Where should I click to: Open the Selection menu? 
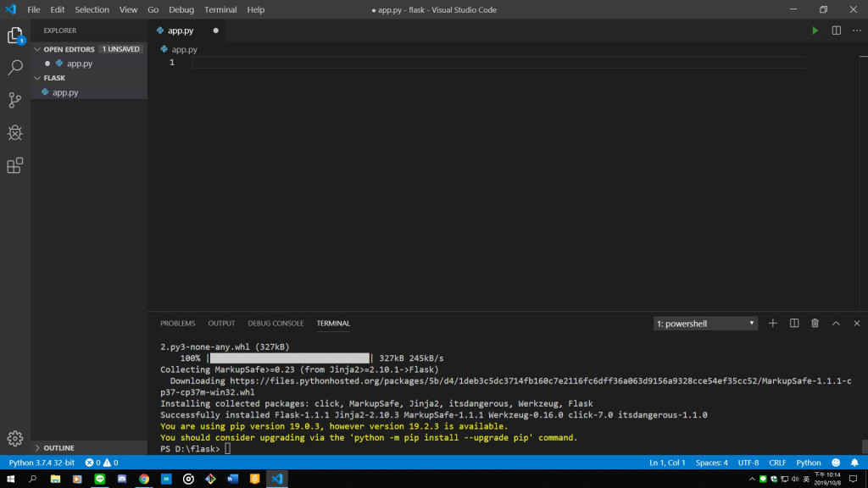click(92, 9)
